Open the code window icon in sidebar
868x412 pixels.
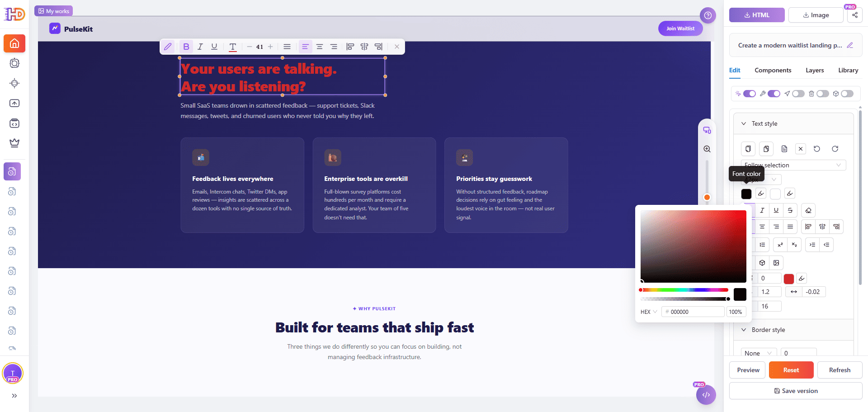[14, 123]
